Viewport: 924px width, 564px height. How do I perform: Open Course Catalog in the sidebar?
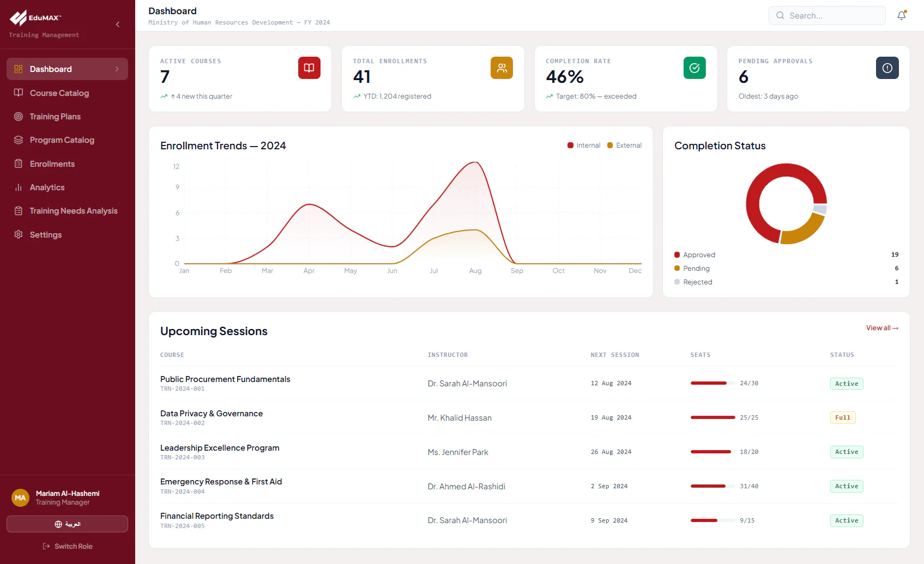[67, 93]
